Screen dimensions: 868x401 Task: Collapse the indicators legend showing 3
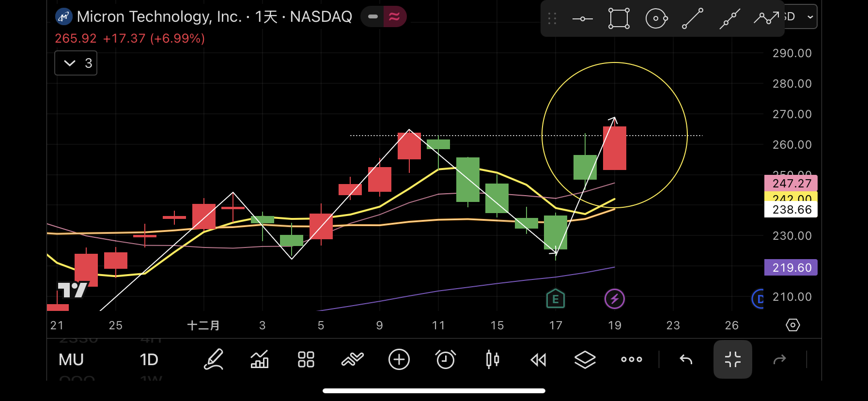click(x=76, y=63)
